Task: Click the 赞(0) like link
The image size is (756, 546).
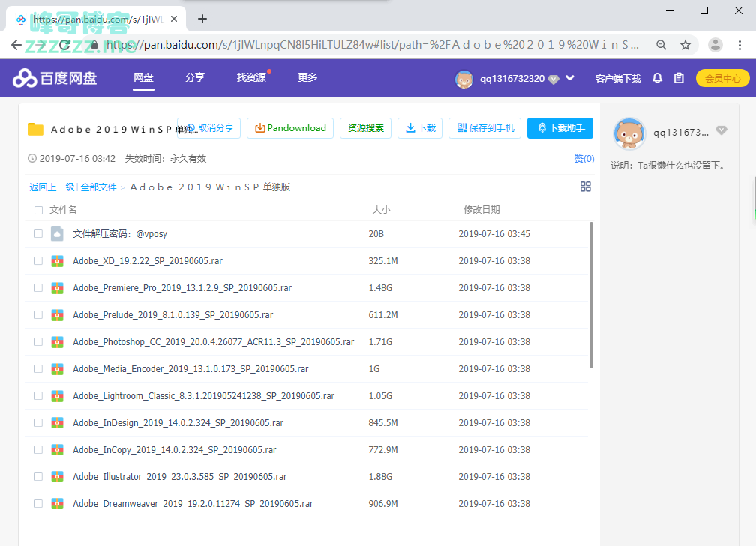Action: coord(583,159)
